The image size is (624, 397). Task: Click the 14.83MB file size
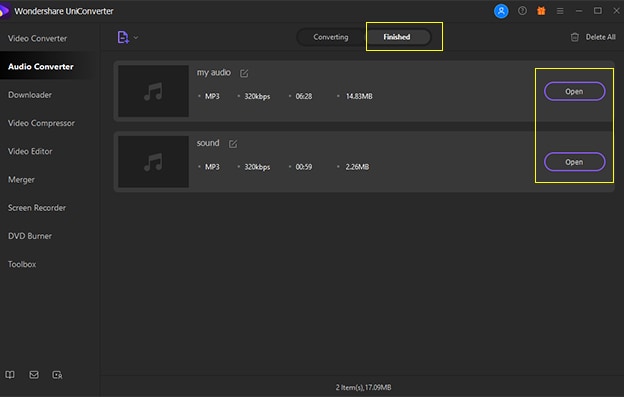[359, 96]
